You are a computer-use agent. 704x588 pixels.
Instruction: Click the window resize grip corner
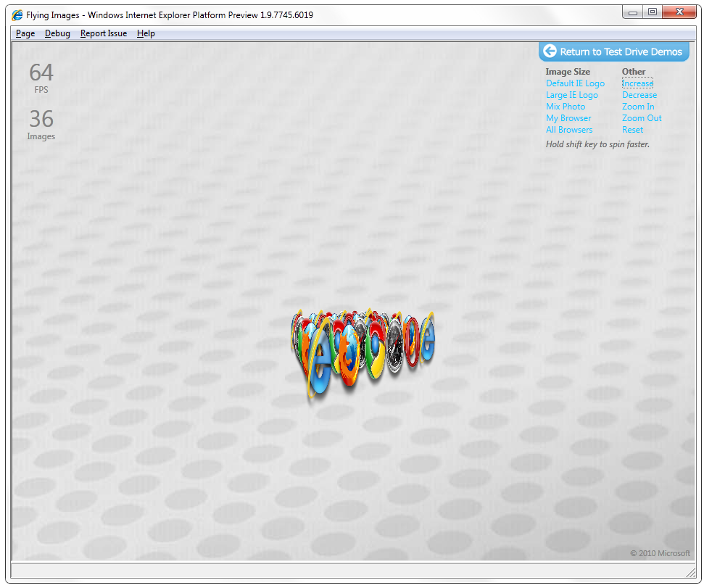(690, 573)
